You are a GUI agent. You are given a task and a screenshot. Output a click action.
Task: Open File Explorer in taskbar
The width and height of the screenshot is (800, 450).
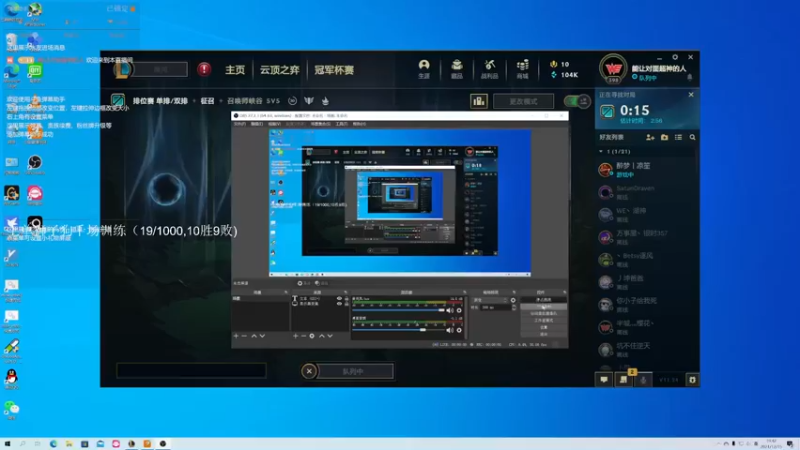coord(69,444)
